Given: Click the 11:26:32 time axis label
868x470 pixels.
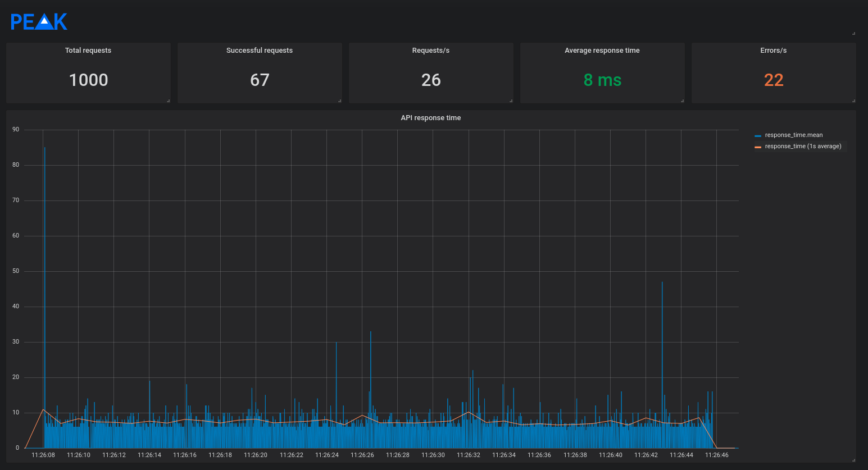Looking at the screenshot, I should pyautogui.click(x=469, y=455).
